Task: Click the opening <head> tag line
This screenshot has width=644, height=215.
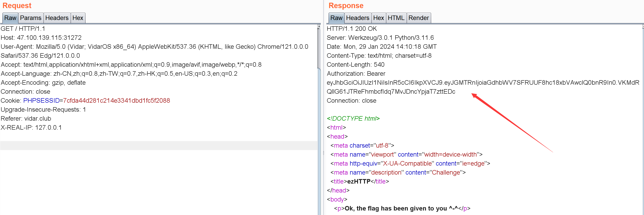Action: pyautogui.click(x=337, y=137)
